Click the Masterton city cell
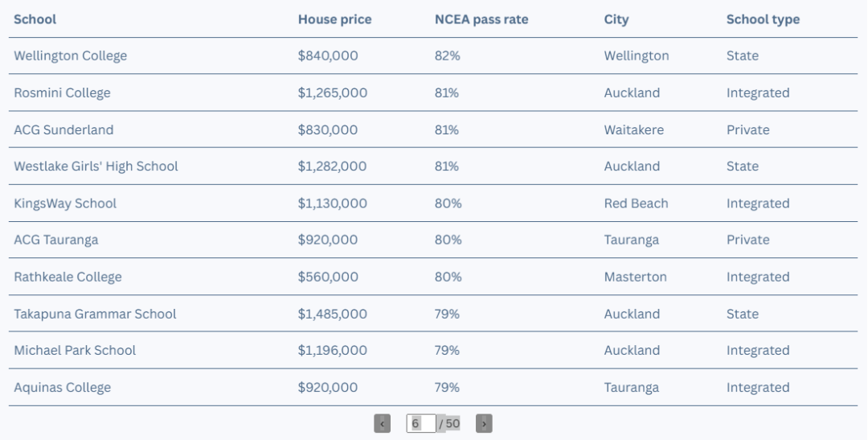The width and height of the screenshot is (868, 440). tap(635, 277)
